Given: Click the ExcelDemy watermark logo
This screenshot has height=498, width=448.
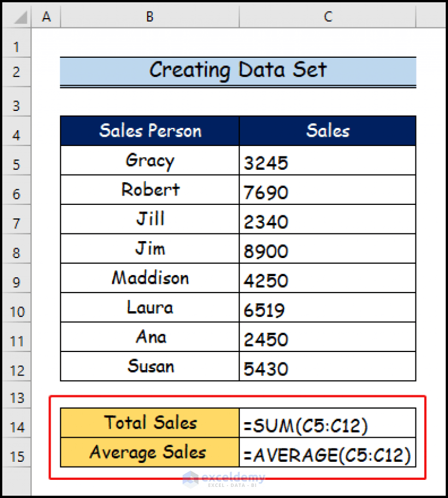Looking at the screenshot, I should pyautogui.click(x=225, y=479).
